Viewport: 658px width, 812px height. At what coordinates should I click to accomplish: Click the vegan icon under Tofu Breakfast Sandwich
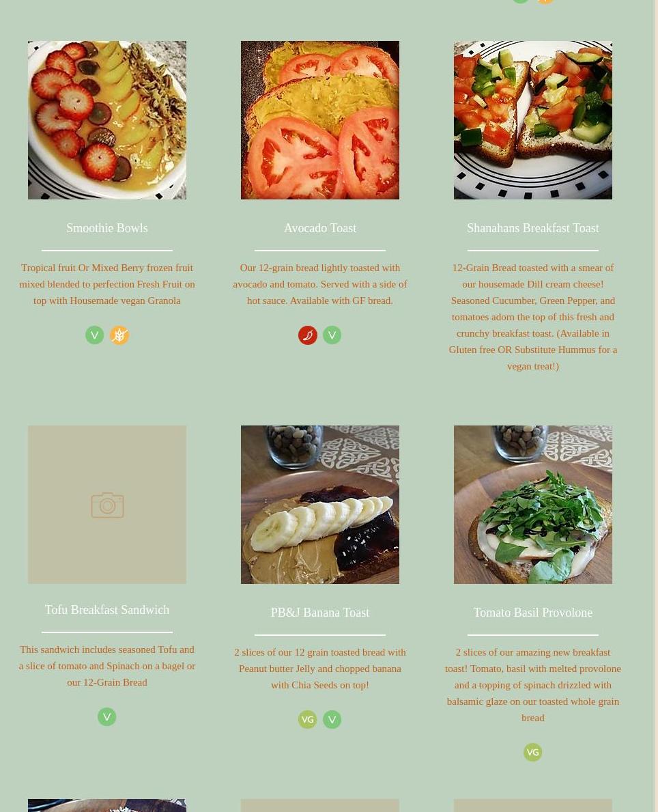[x=106, y=716]
